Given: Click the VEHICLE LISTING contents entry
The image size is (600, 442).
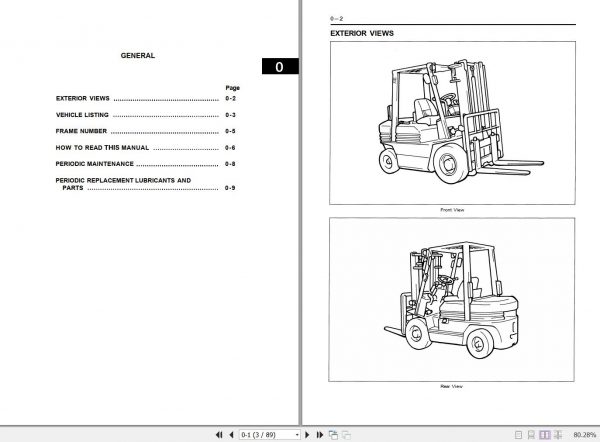Looking at the screenshot, I should click(145, 115).
